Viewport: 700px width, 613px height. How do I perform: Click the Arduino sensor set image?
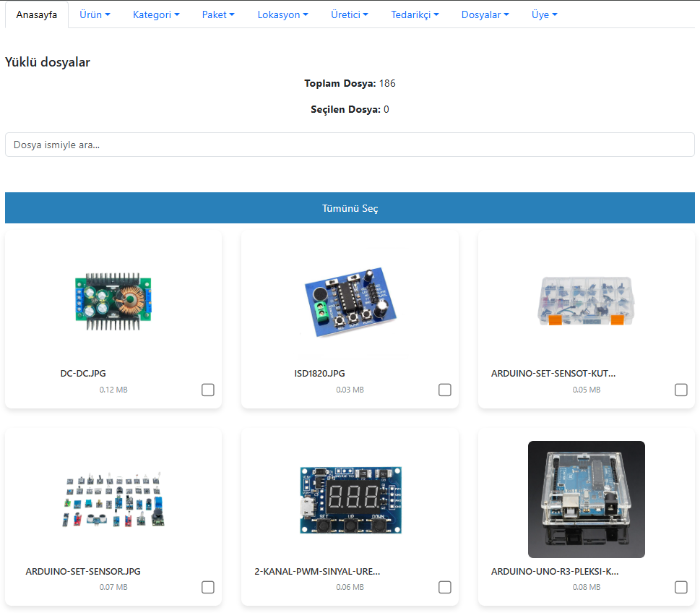tap(113, 500)
